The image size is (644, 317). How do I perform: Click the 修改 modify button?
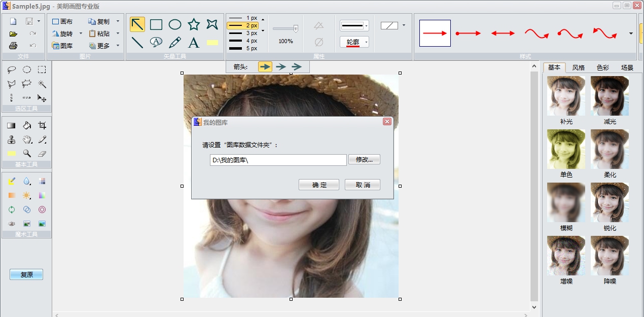pos(364,159)
